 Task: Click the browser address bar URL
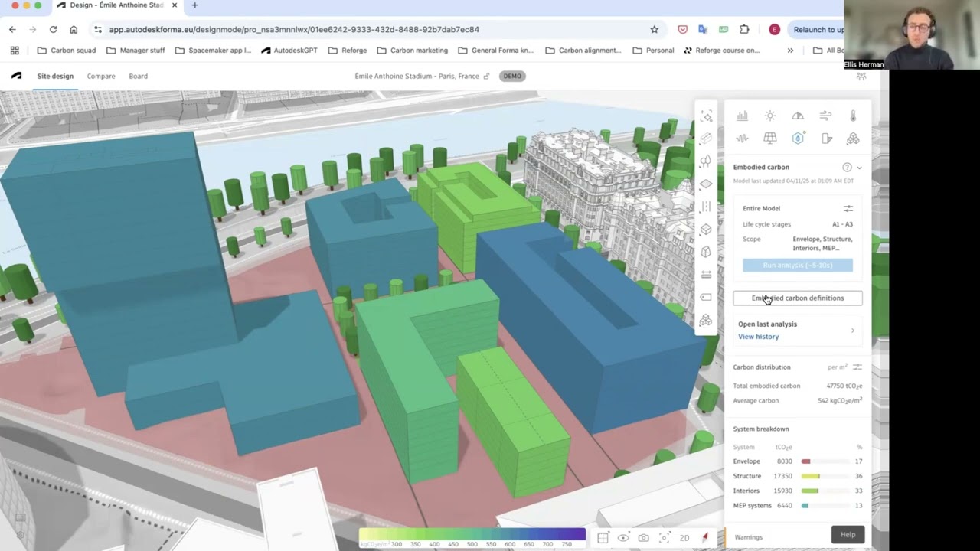(294, 29)
